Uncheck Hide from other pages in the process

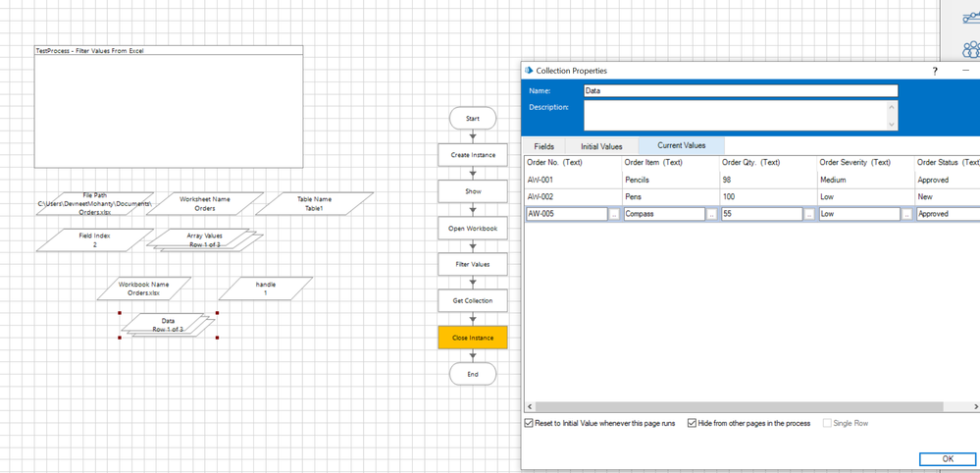[x=692, y=423]
